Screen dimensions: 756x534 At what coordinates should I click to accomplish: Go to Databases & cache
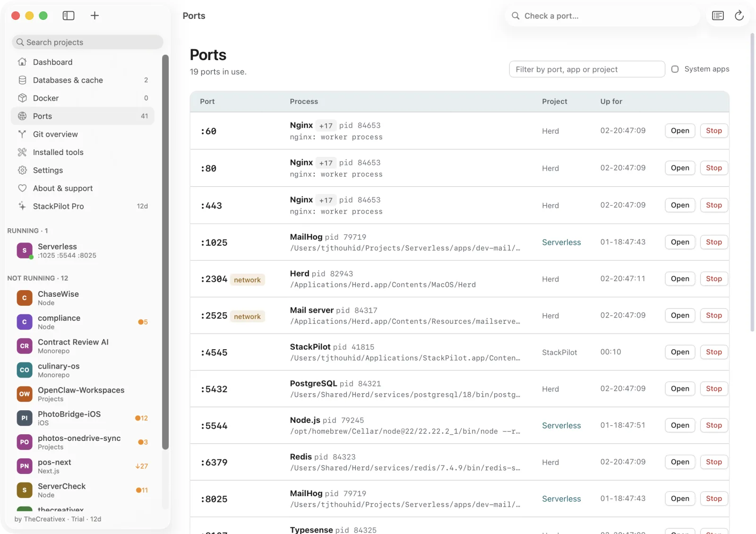pos(83,80)
